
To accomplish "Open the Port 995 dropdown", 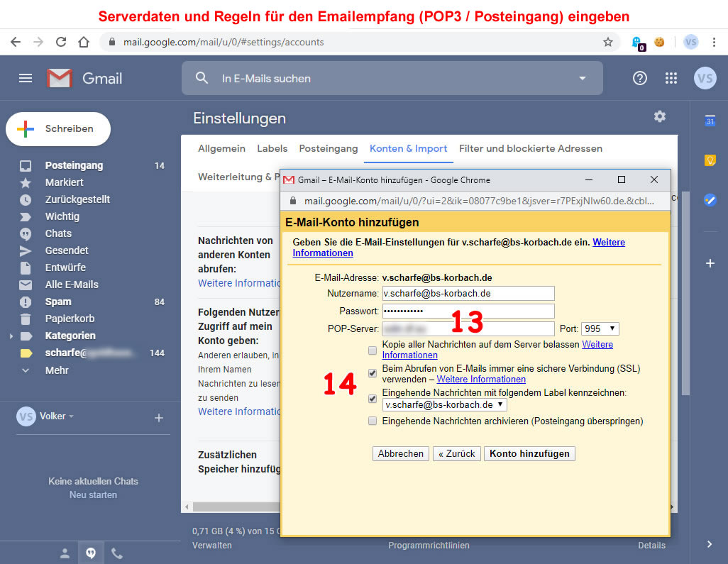I will pyautogui.click(x=600, y=328).
